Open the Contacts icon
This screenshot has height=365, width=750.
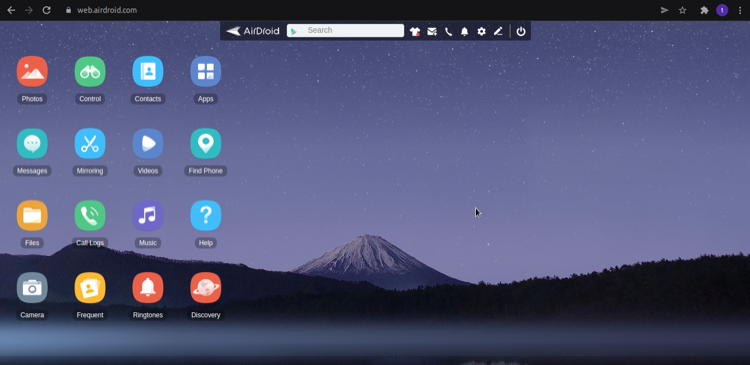coord(148,71)
